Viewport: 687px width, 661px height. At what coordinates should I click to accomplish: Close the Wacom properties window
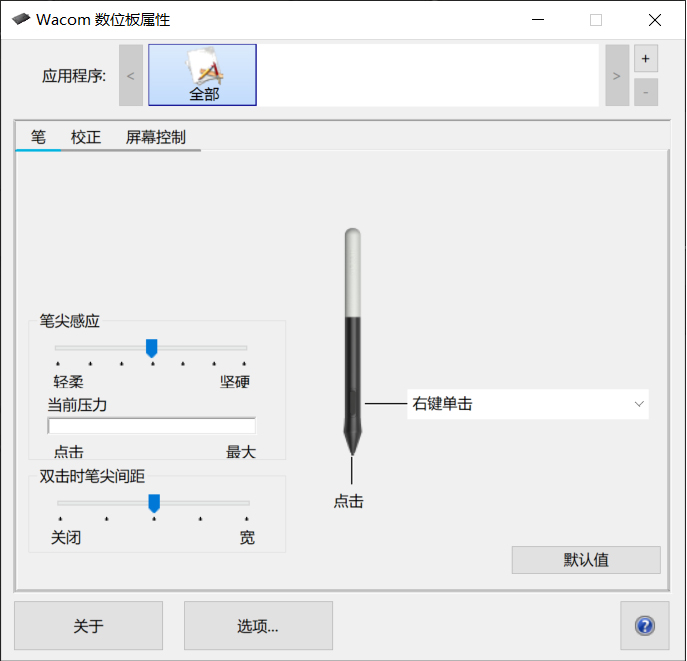pos(655,20)
